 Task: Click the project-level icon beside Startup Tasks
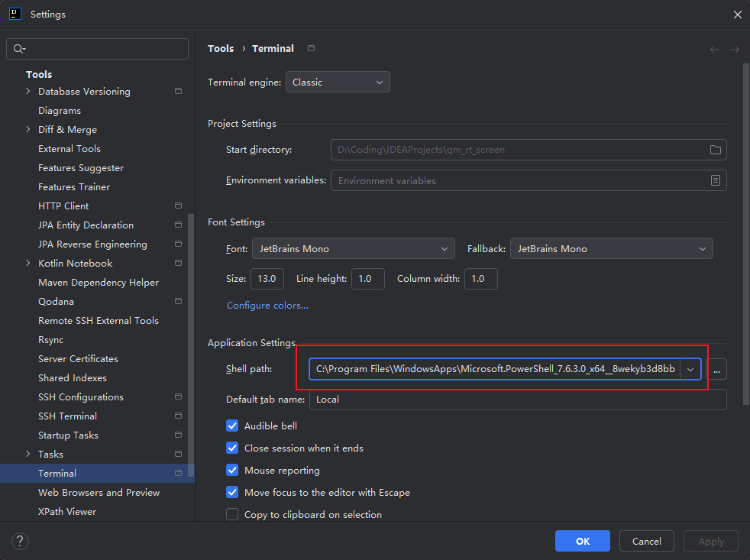179,435
